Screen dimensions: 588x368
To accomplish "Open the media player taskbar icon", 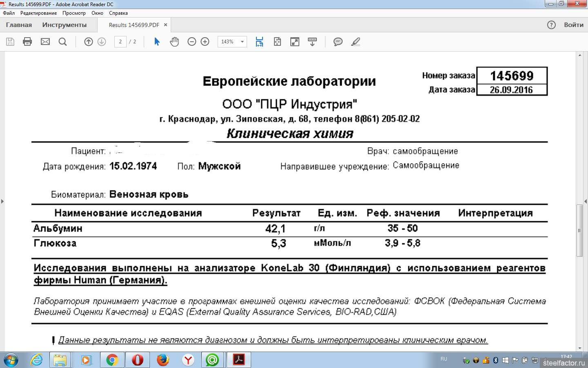I will (x=86, y=360).
